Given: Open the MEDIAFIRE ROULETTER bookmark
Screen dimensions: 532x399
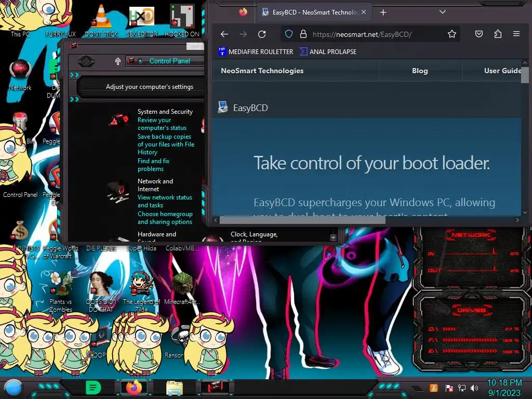Looking at the screenshot, I should click(256, 51).
